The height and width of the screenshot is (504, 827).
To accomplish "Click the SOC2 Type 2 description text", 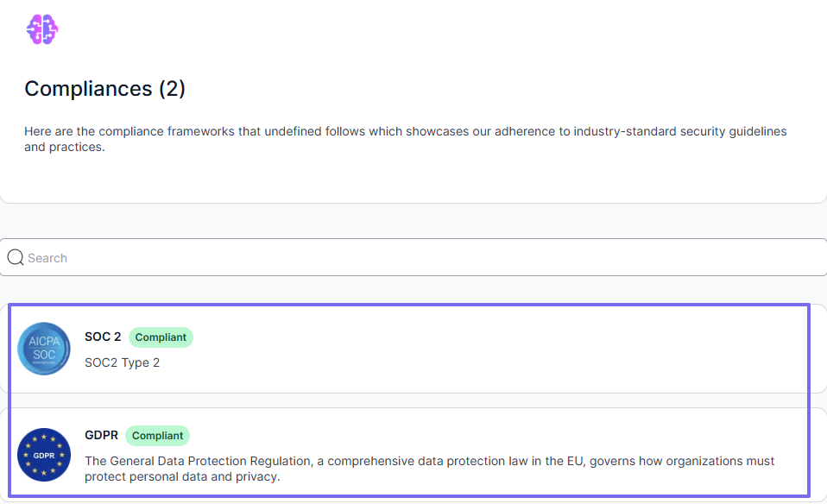I will (x=122, y=362).
